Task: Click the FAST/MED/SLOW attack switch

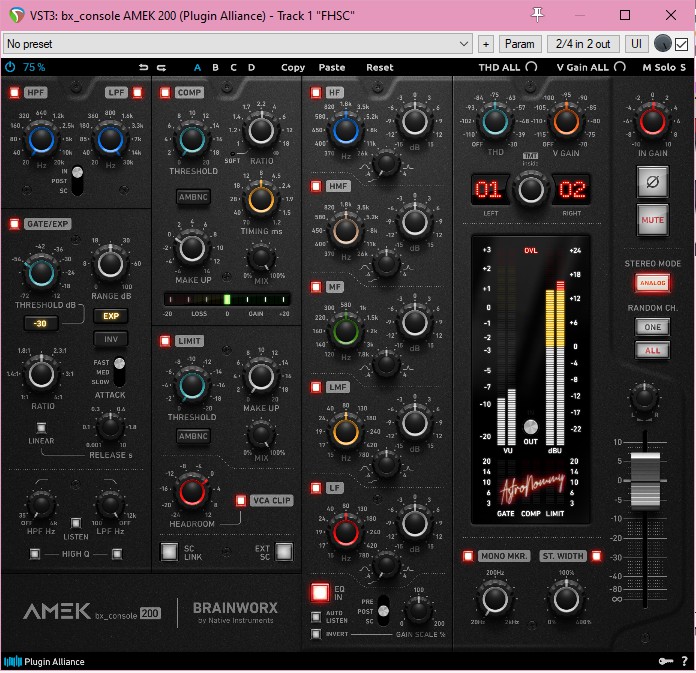Action: point(119,371)
